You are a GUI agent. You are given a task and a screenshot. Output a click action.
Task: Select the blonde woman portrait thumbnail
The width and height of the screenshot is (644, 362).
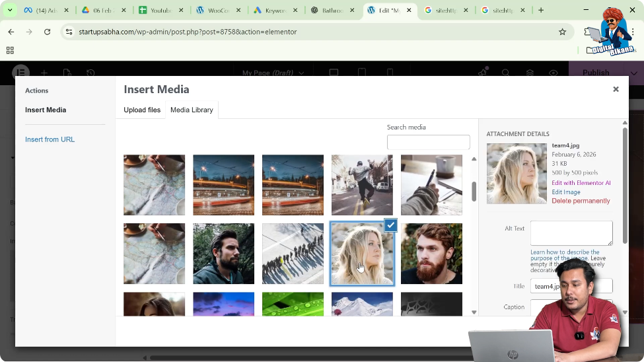pos(362,254)
